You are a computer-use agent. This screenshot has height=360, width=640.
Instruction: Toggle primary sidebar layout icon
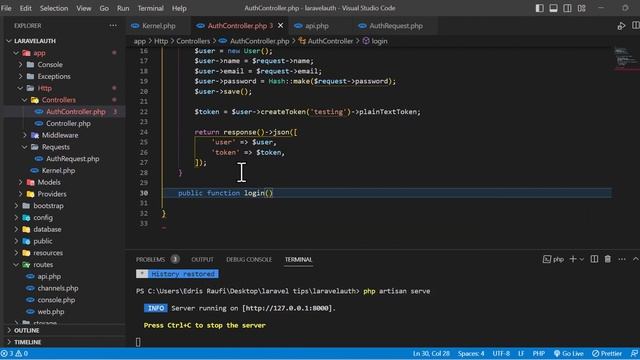coord(540,8)
